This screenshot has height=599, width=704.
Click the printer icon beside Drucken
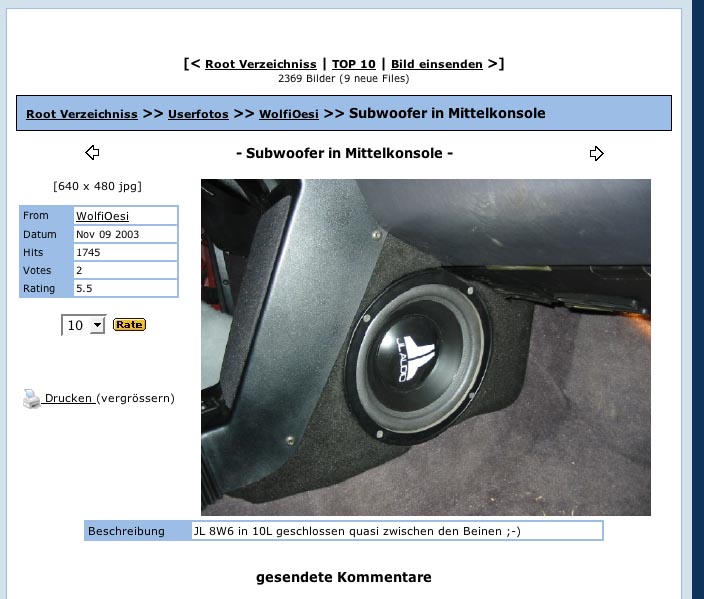point(31,398)
